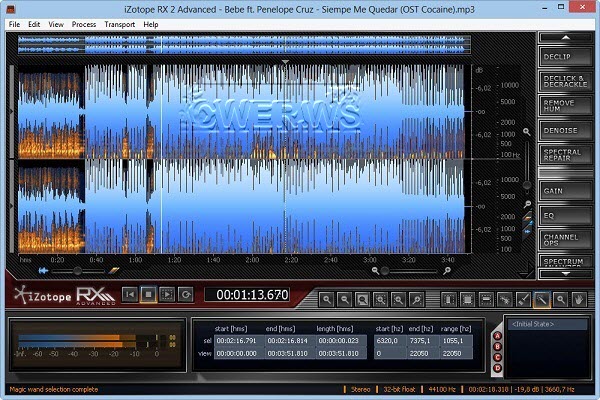Screen dimensions: 600x400
Task: Select the zoom tool beside the hand
Action: (x=560, y=299)
